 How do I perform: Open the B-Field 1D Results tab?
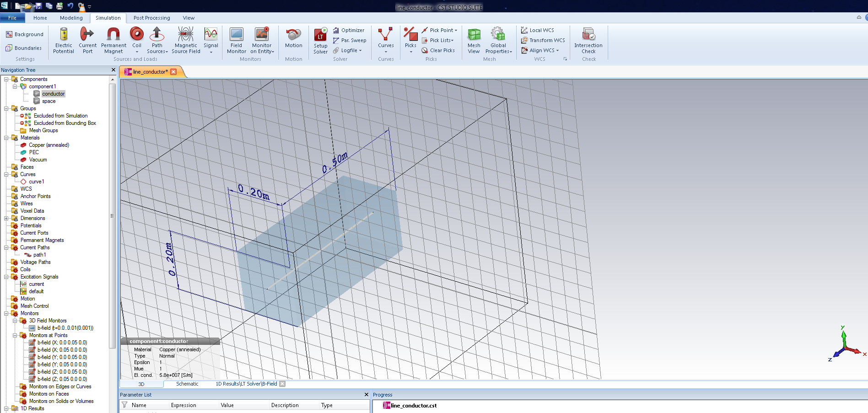[246, 384]
